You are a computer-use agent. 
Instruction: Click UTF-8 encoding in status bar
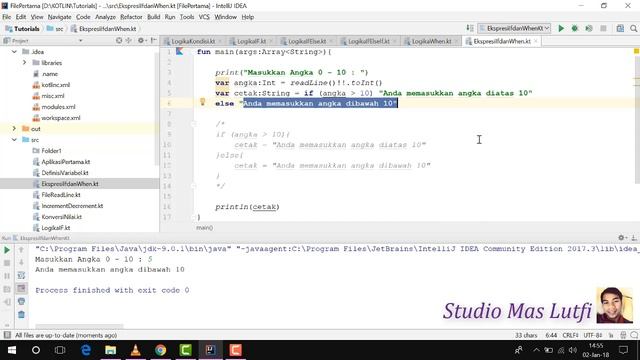[592, 335]
